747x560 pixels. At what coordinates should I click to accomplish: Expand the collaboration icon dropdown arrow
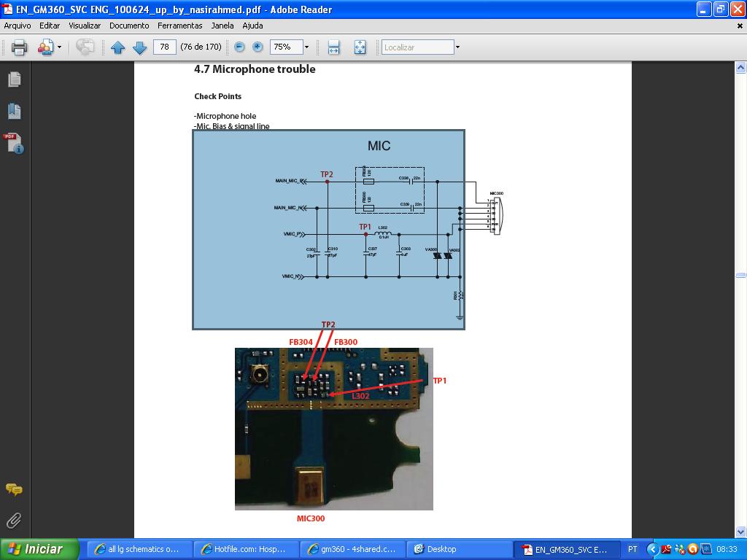click(x=59, y=47)
